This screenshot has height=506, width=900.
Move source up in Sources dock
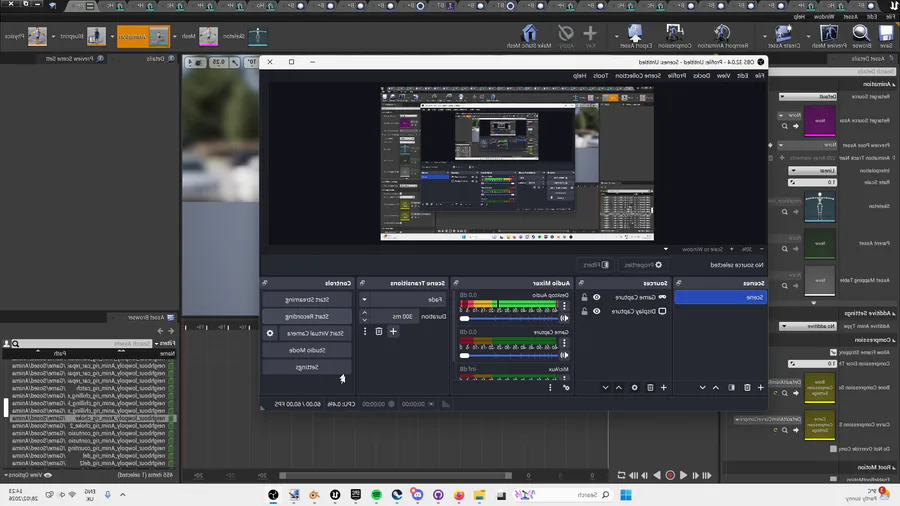pos(619,388)
